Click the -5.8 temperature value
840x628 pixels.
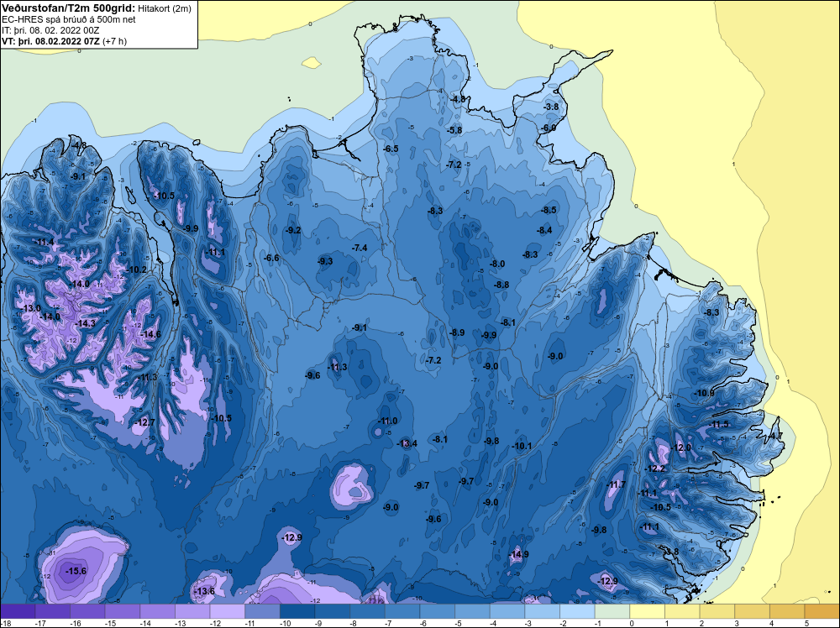(x=454, y=130)
